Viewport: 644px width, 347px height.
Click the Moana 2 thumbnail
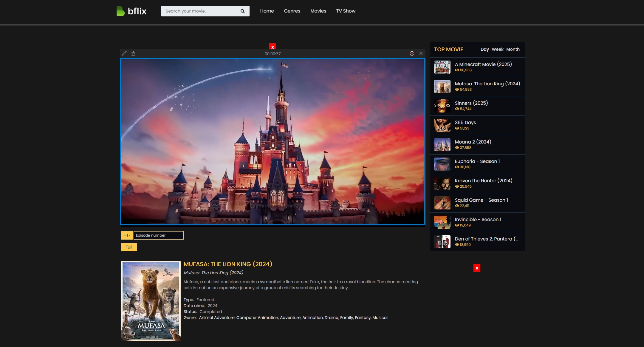coord(442,145)
